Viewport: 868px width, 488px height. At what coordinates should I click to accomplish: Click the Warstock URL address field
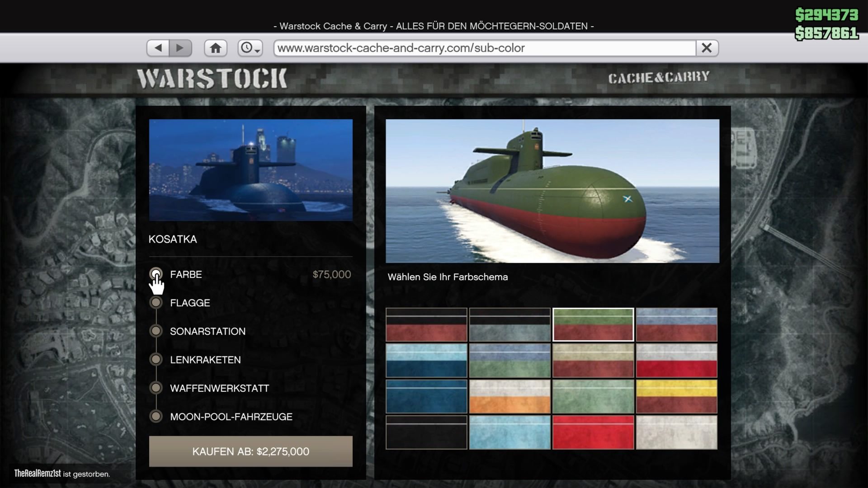click(484, 48)
